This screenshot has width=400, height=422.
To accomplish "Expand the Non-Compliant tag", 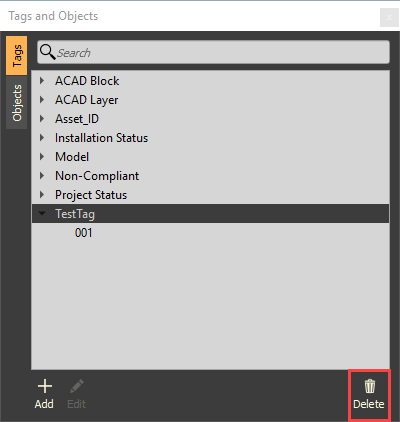I will pyautogui.click(x=42, y=176).
